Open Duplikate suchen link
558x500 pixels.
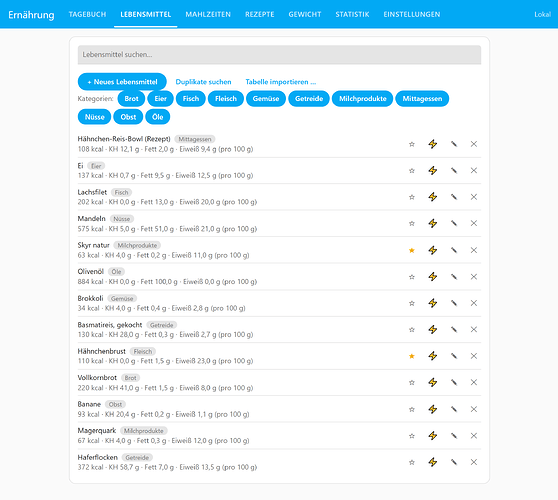[x=203, y=82]
